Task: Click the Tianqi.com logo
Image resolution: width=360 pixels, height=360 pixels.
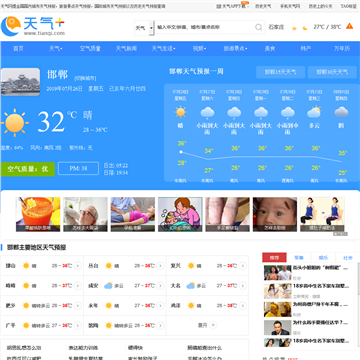Action: 33,27
